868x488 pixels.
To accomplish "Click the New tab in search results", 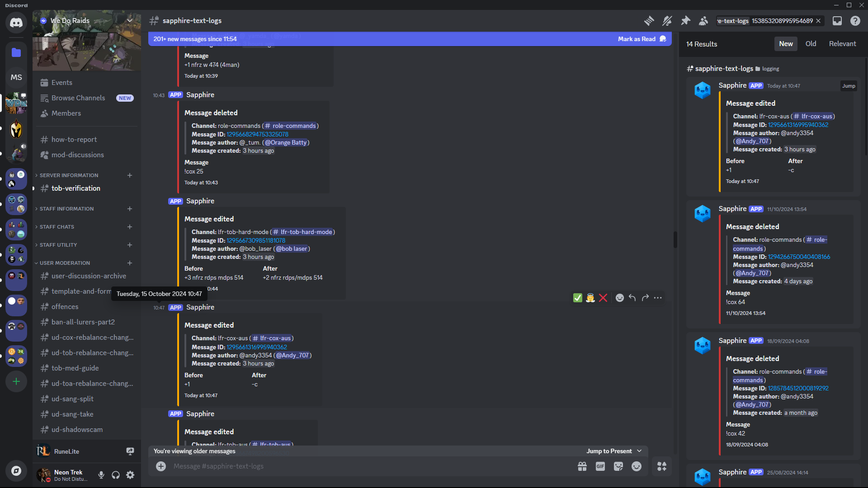I will point(786,43).
